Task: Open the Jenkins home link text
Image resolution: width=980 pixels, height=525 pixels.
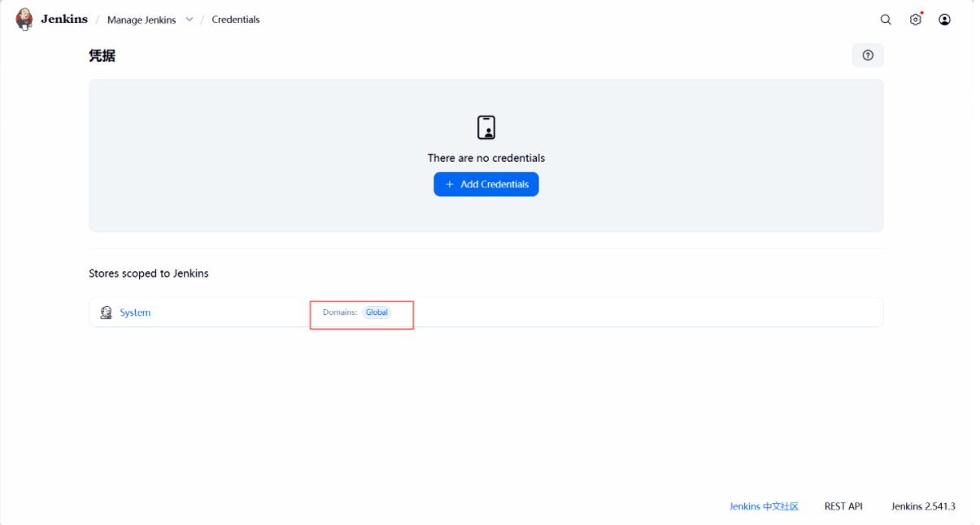Action: click(x=64, y=19)
